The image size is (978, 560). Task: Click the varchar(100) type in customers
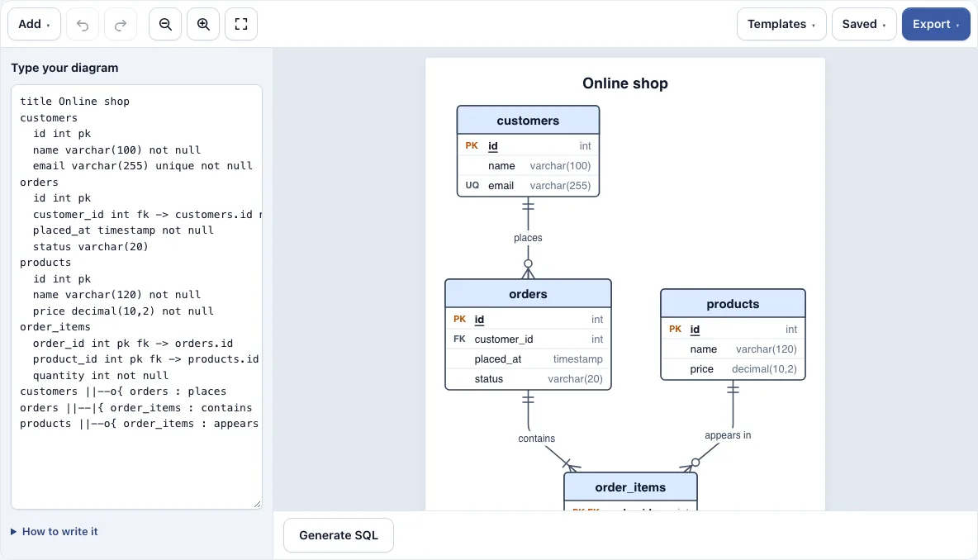[560, 166]
